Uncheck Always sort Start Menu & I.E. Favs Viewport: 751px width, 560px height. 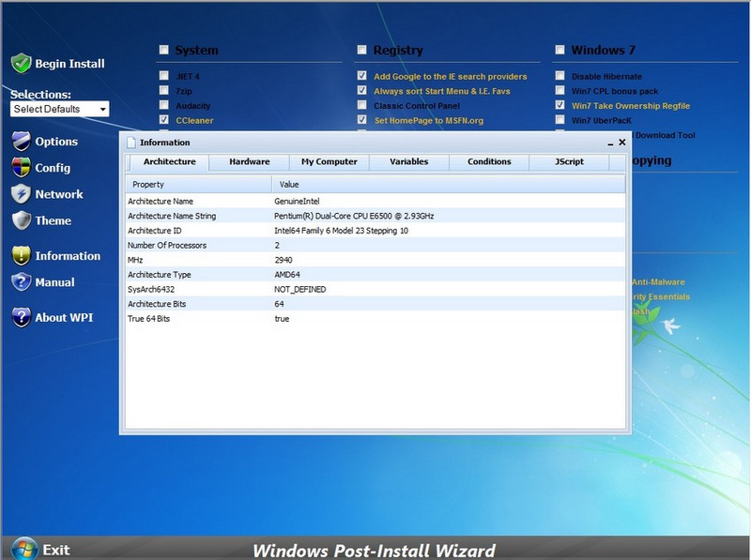(362, 90)
